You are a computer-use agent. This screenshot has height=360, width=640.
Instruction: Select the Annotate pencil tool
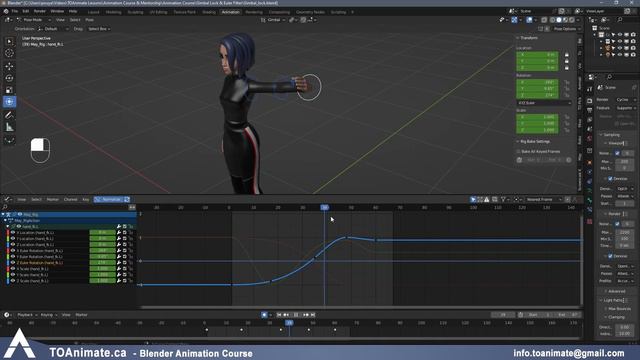(9, 116)
